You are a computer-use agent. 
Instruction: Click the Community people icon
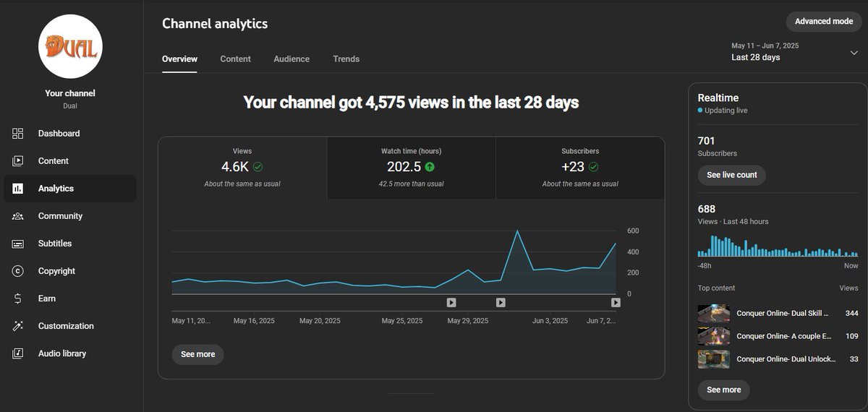tap(18, 215)
